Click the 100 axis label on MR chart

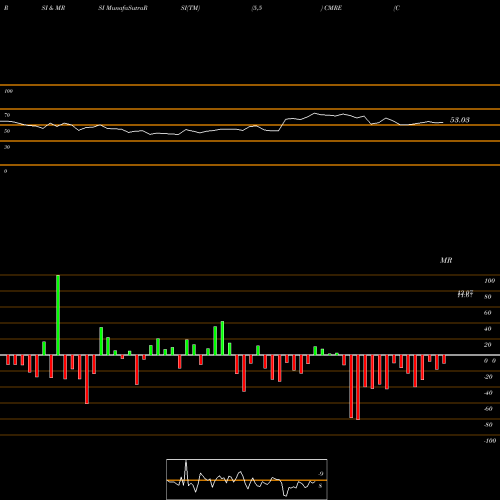pyautogui.click(x=489, y=281)
